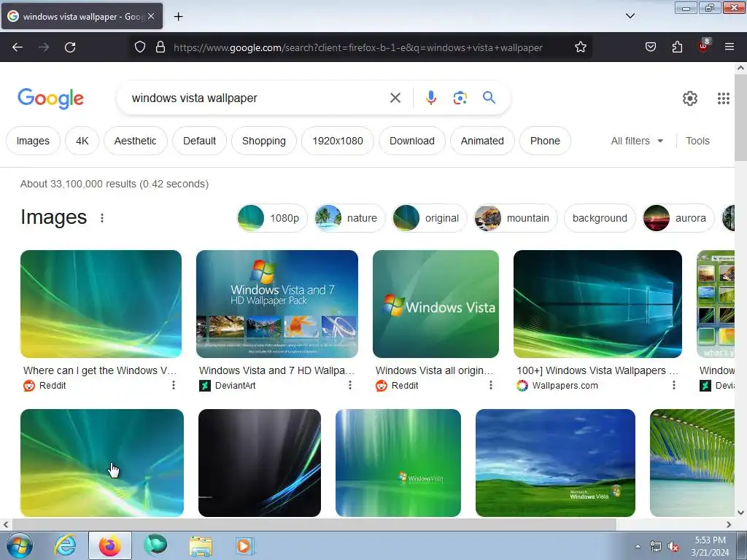Search by image with Google Lens

460,98
